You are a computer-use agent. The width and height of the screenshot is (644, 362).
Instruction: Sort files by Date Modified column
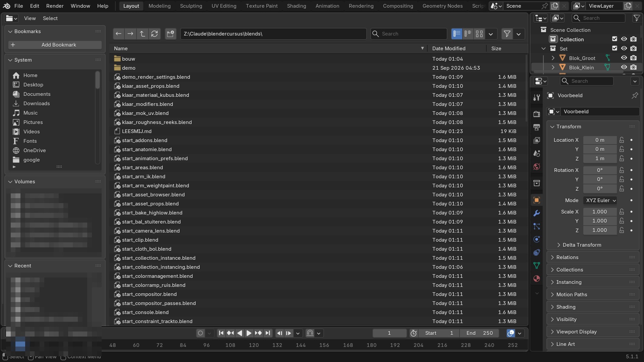[x=449, y=49]
